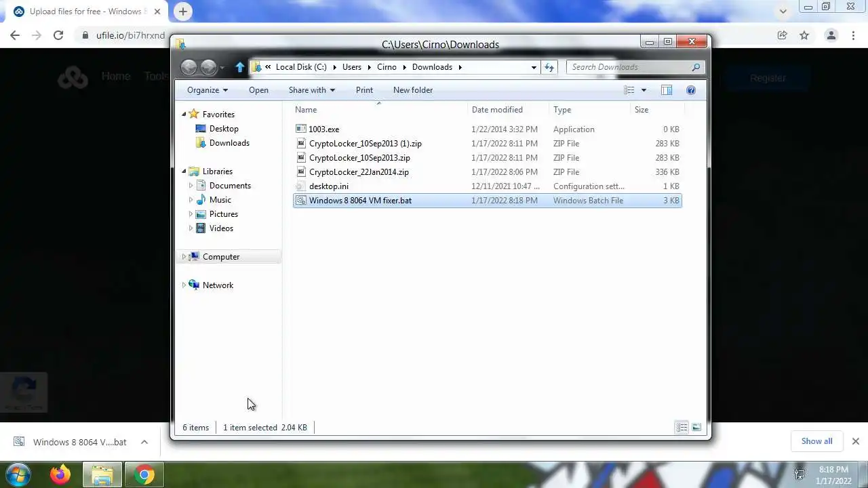
Task: Open the Chrome profile avatar
Action: point(831,35)
